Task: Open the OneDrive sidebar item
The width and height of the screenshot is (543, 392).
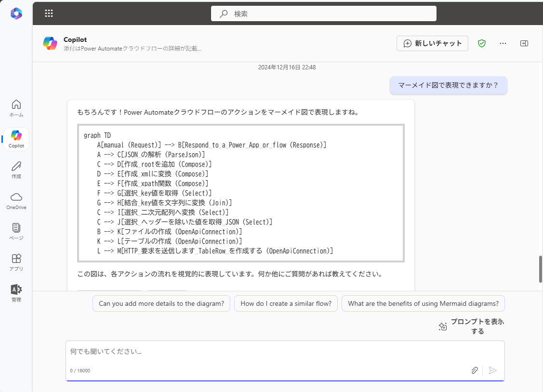Action: 16,201
